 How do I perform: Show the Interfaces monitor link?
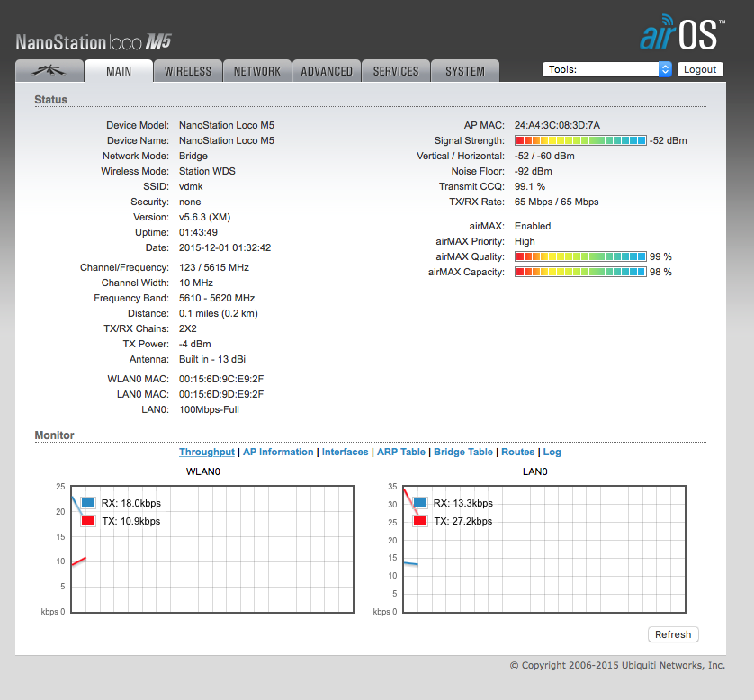346,453
